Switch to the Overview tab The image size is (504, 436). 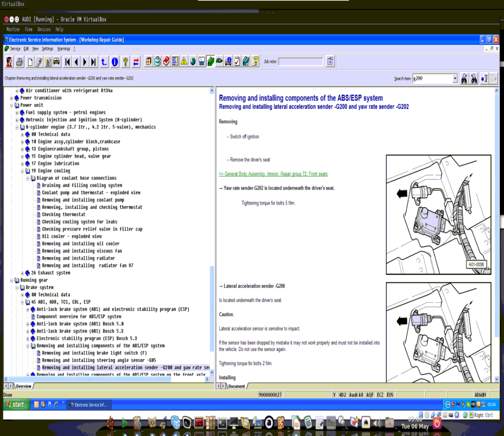(23, 386)
